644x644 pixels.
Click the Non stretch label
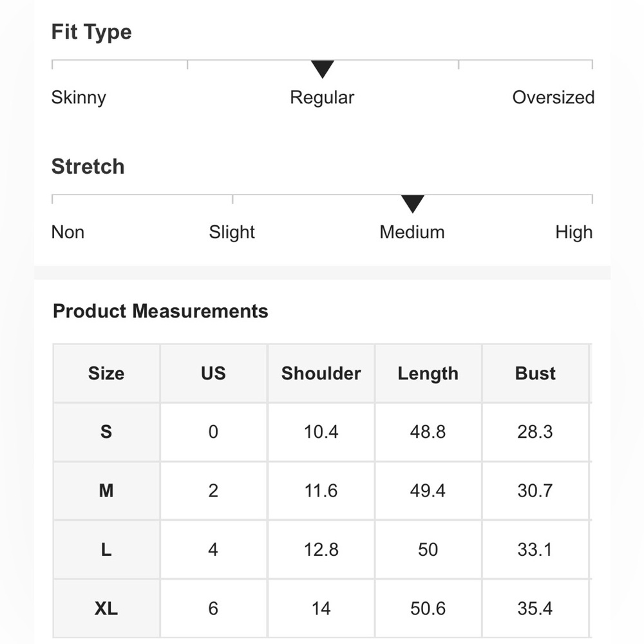[x=68, y=232]
